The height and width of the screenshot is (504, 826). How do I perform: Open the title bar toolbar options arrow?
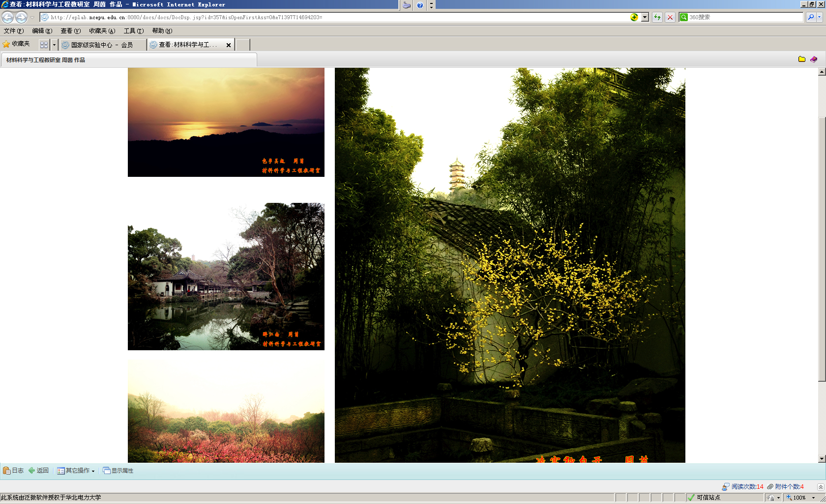point(431,5)
